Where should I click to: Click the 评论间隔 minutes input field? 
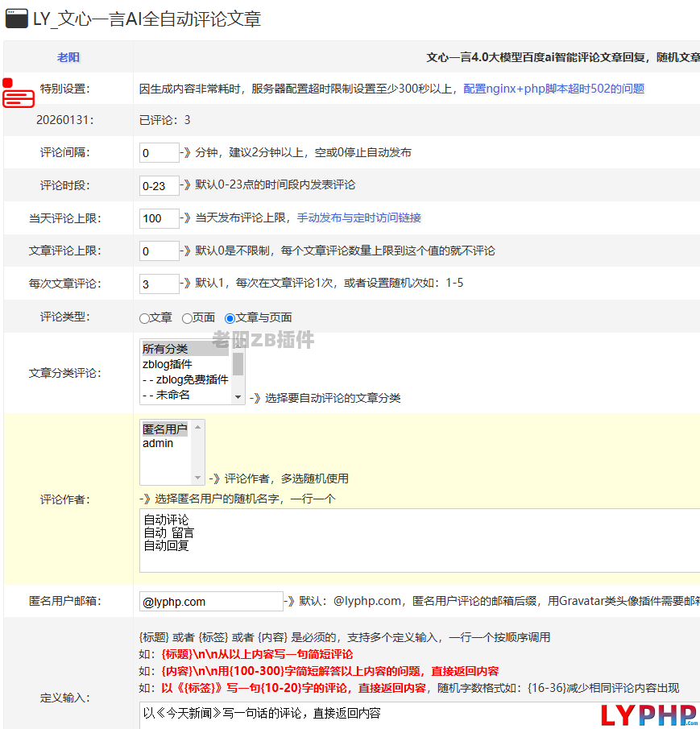(159, 153)
